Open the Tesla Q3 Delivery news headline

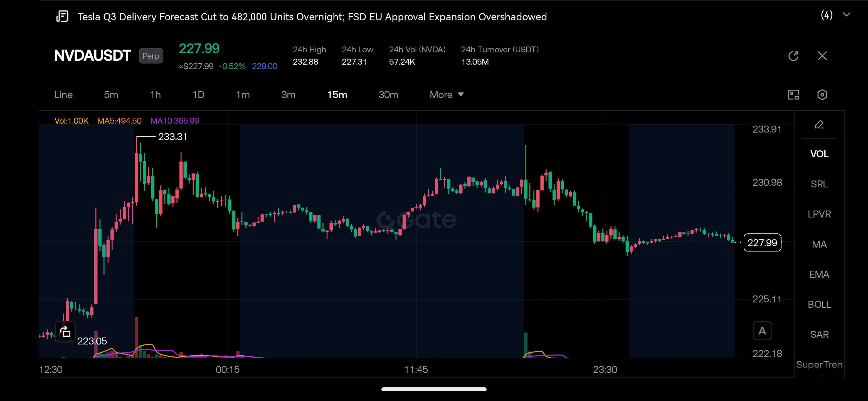pyautogui.click(x=312, y=17)
